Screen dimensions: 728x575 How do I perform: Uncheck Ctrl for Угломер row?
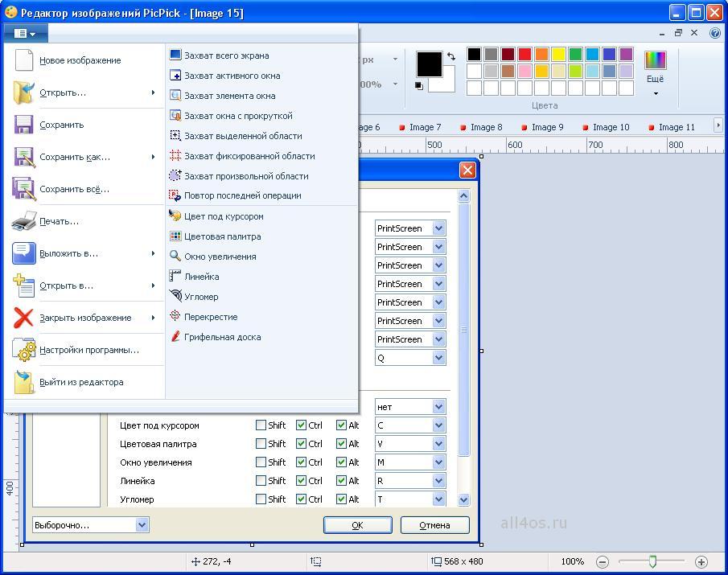tap(301, 499)
